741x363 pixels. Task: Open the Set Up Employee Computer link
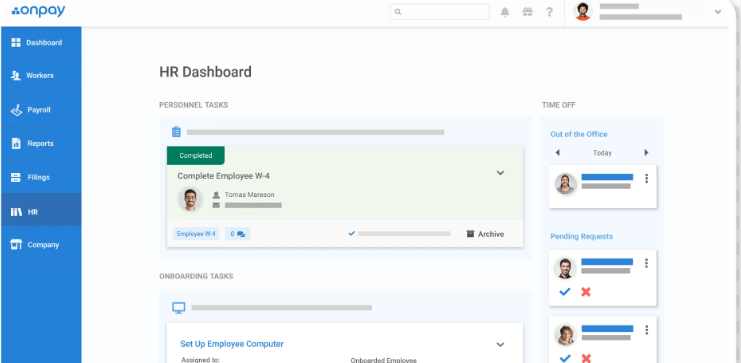232,344
